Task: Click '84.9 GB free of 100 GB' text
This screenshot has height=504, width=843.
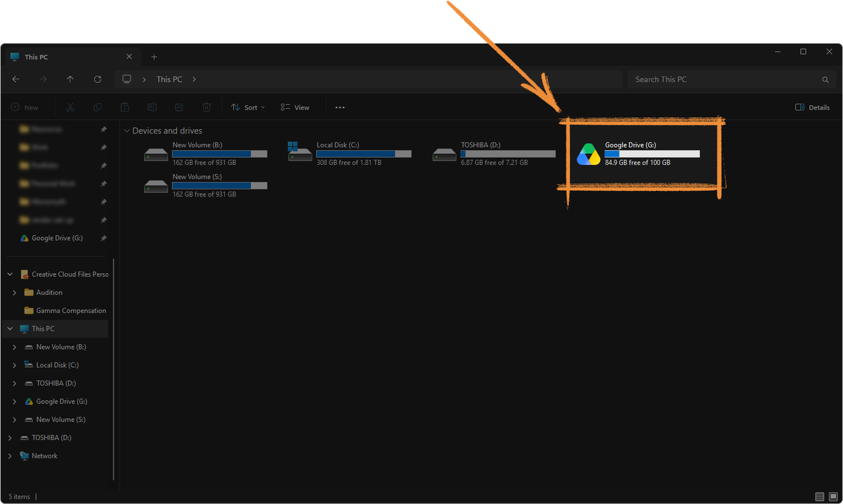Action: (x=637, y=163)
